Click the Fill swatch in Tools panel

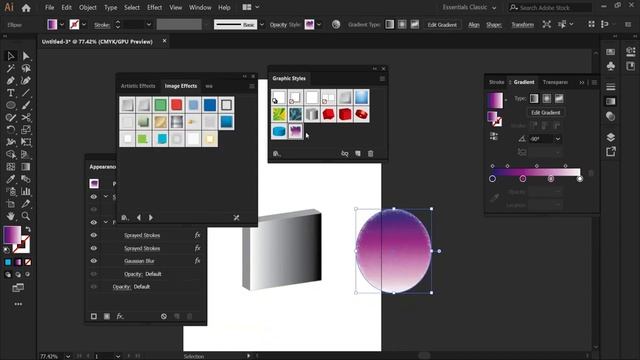coord(12,235)
